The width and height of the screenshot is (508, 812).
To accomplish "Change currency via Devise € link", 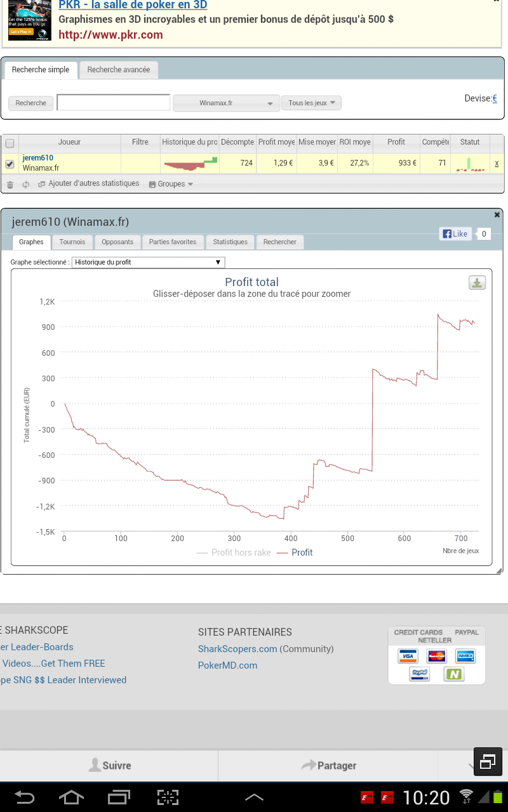I will click(x=495, y=98).
